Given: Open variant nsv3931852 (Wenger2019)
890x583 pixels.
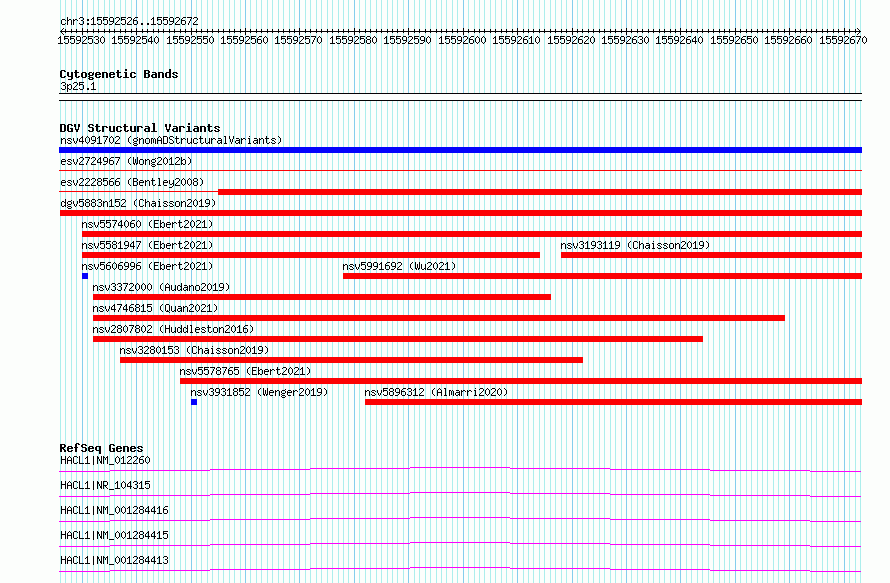Looking at the screenshot, I should pyautogui.click(x=259, y=392).
